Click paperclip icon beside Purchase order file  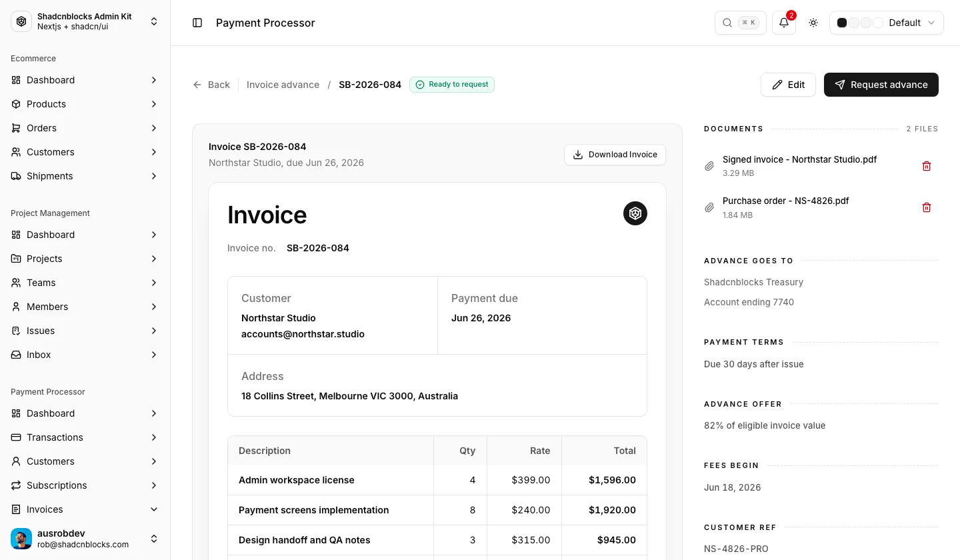(709, 207)
